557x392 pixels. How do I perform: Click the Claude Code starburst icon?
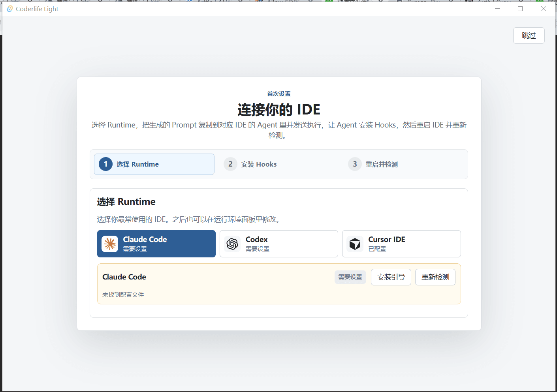(x=110, y=244)
